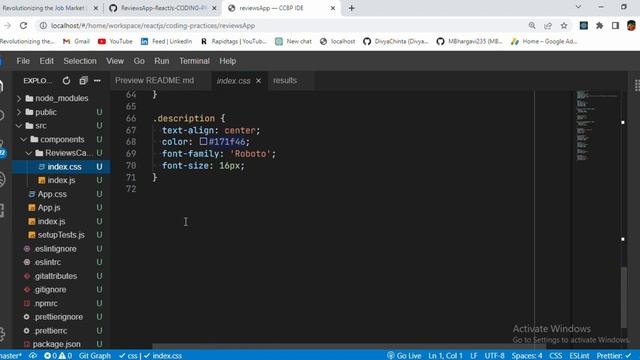
Task: Open the .eslintrc file
Action: [47, 262]
